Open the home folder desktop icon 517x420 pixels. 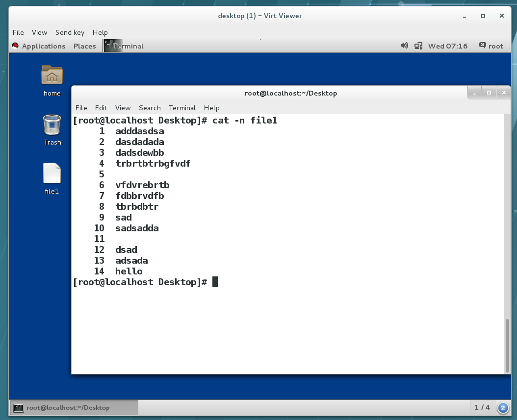(x=52, y=75)
